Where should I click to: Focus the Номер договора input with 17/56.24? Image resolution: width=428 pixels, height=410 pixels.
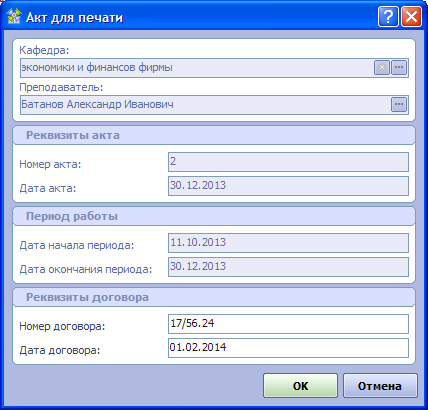[288, 324]
